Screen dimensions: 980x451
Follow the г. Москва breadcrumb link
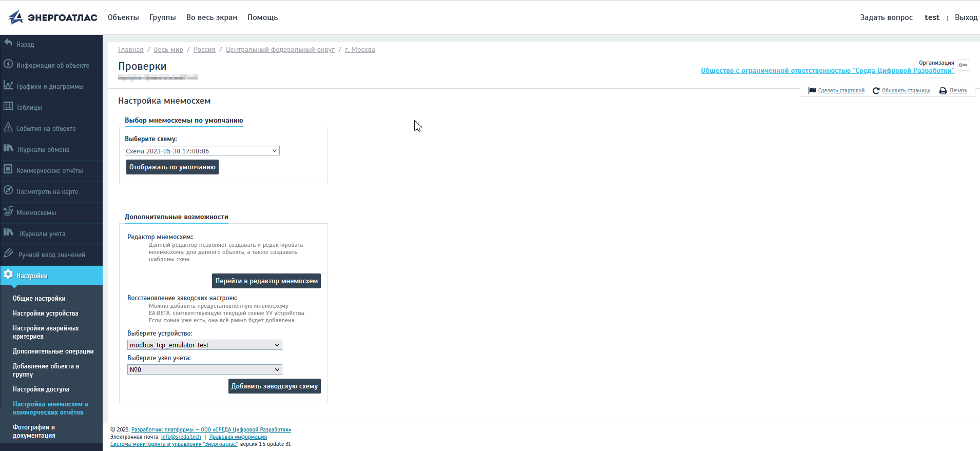pos(360,50)
